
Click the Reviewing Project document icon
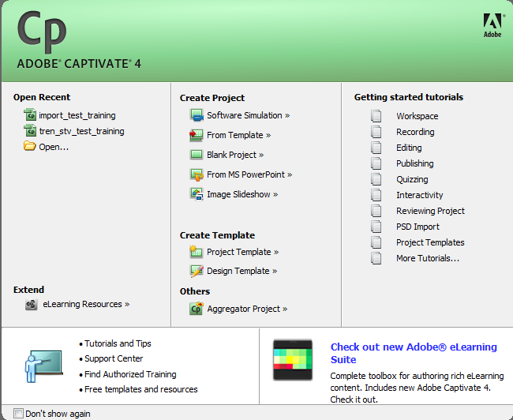click(376, 211)
